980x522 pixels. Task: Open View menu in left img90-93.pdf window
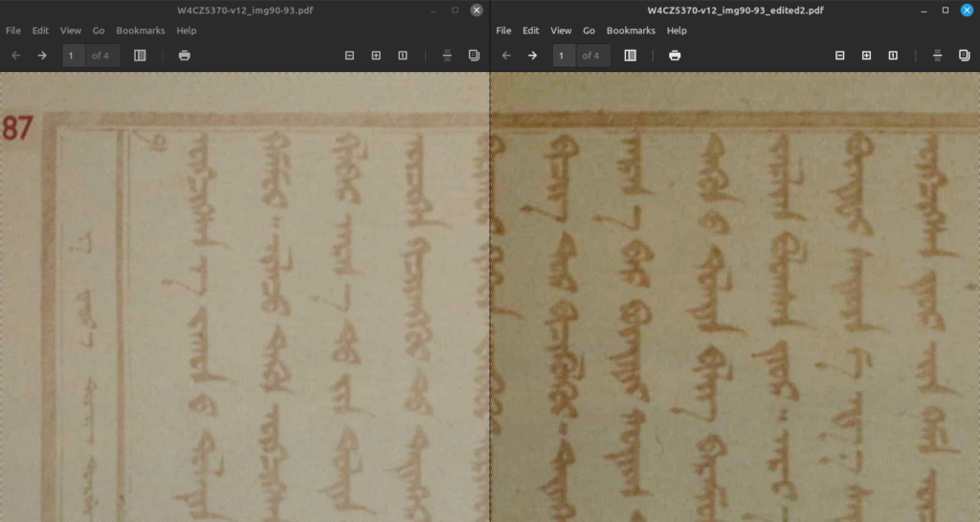(x=71, y=31)
